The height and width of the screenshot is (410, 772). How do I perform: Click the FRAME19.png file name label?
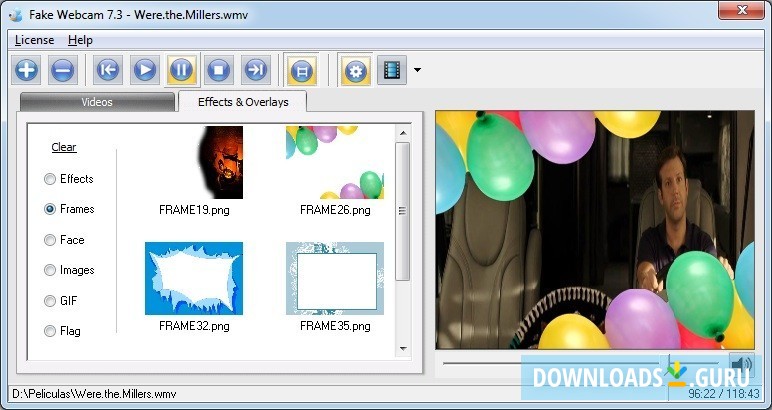(x=194, y=210)
